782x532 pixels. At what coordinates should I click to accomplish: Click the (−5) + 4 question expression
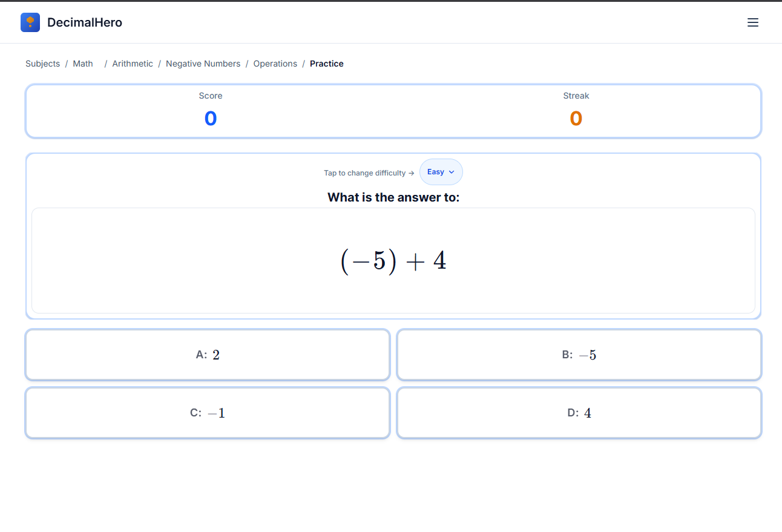(x=393, y=261)
